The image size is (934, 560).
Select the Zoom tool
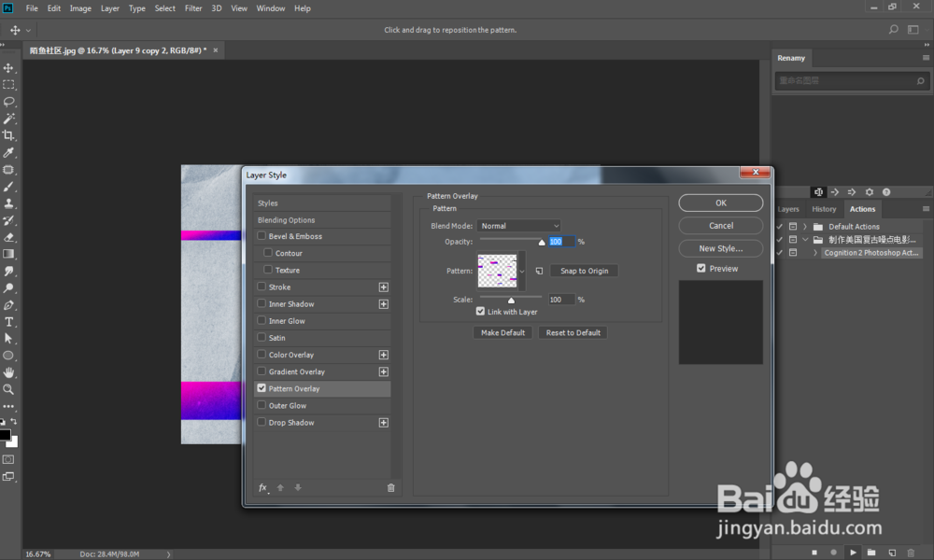pos(8,389)
